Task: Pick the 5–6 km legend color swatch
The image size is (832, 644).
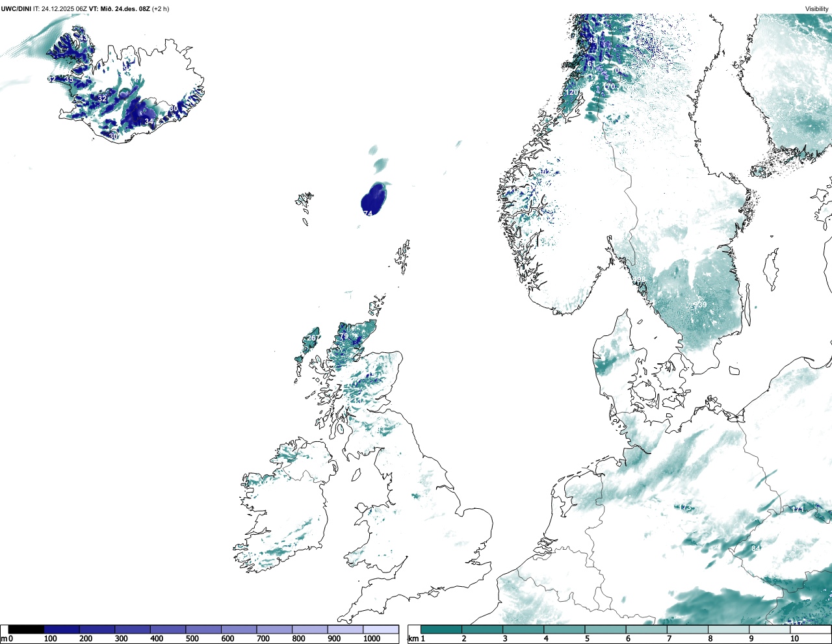Action: click(605, 629)
